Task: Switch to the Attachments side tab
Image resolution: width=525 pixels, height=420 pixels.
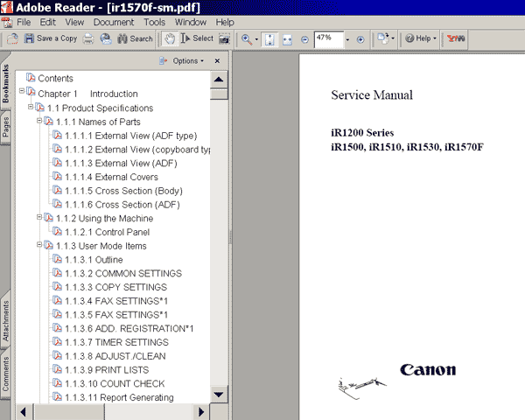Action: [6, 320]
